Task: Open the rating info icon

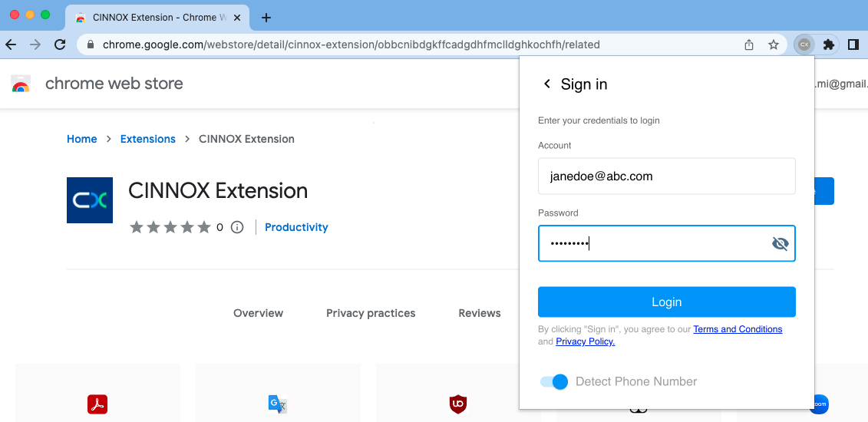Action: point(237,227)
